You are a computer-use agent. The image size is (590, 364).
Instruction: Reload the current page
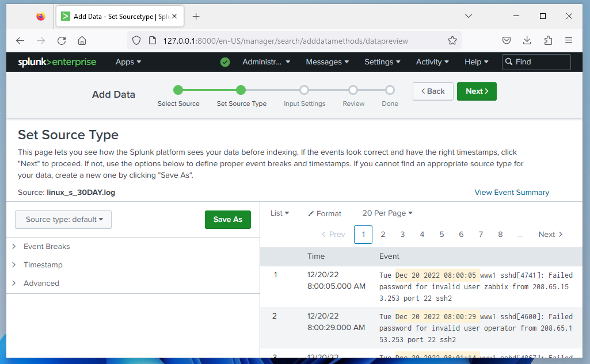point(62,41)
